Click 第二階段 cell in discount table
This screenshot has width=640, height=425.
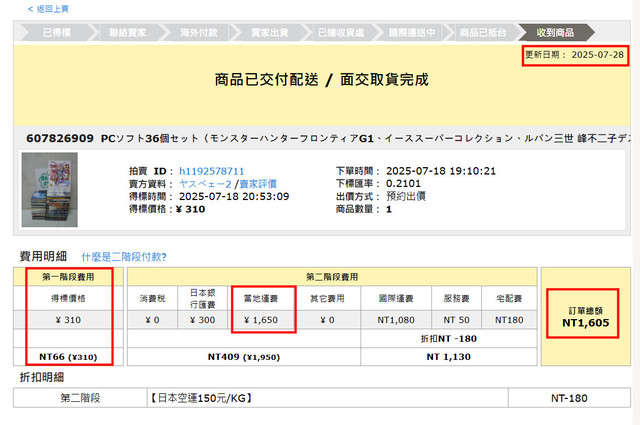click(x=80, y=398)
